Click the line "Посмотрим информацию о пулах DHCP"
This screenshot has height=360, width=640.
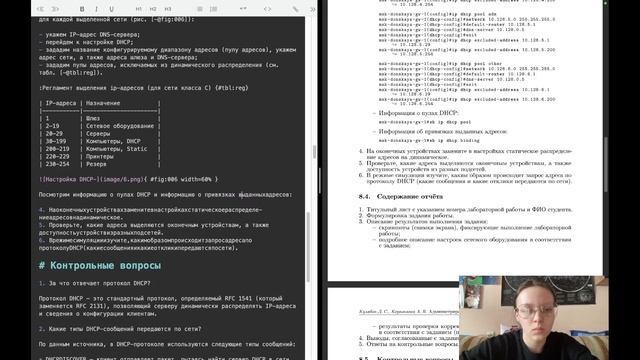pyautogui.click(x=165, y=195)
